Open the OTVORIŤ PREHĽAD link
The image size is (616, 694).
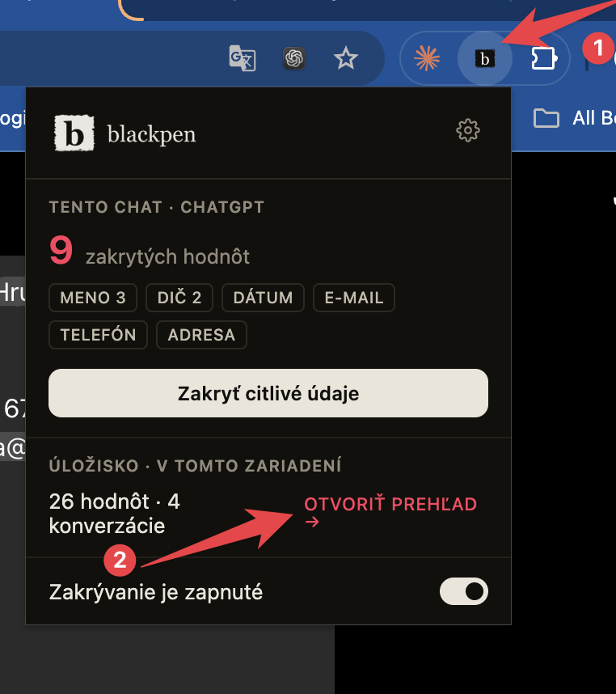point(390,512)
